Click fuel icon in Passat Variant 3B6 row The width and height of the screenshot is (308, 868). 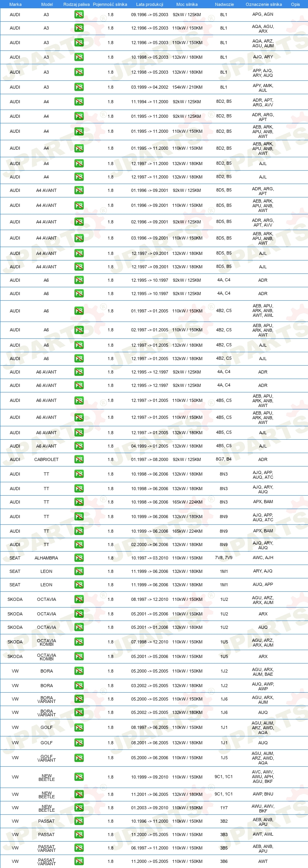(x=79, y=861)
